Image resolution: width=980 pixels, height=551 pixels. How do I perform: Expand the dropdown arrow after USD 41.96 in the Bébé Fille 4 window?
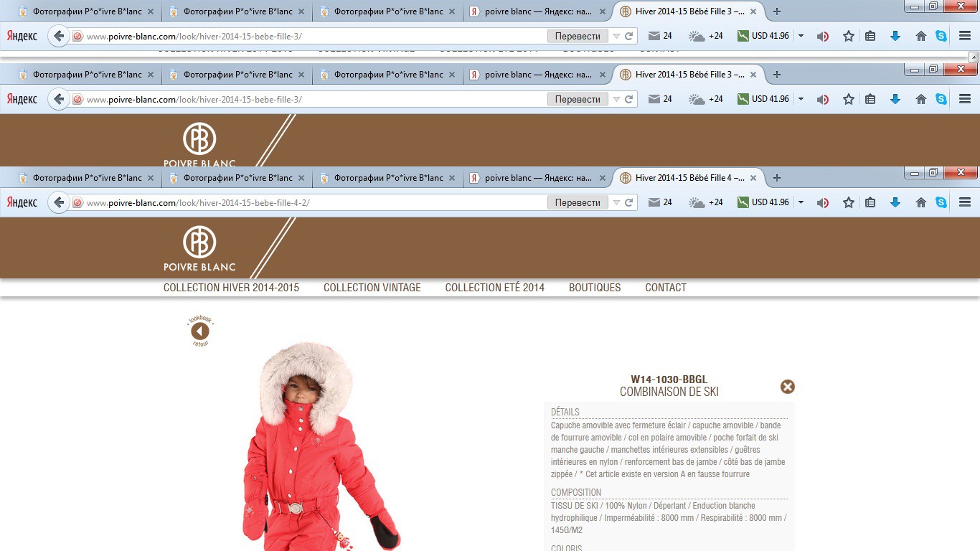[x=801, y=202]
